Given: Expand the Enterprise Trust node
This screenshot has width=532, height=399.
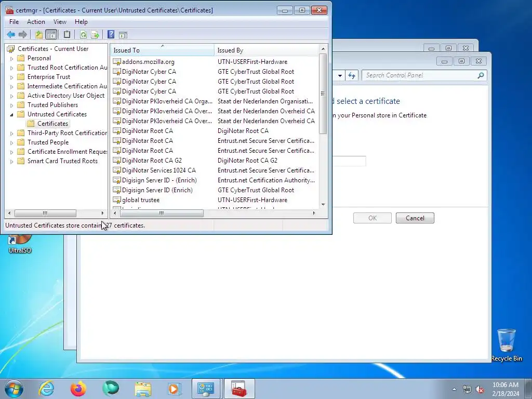Looking at the screenshot, I should point(11,77).
